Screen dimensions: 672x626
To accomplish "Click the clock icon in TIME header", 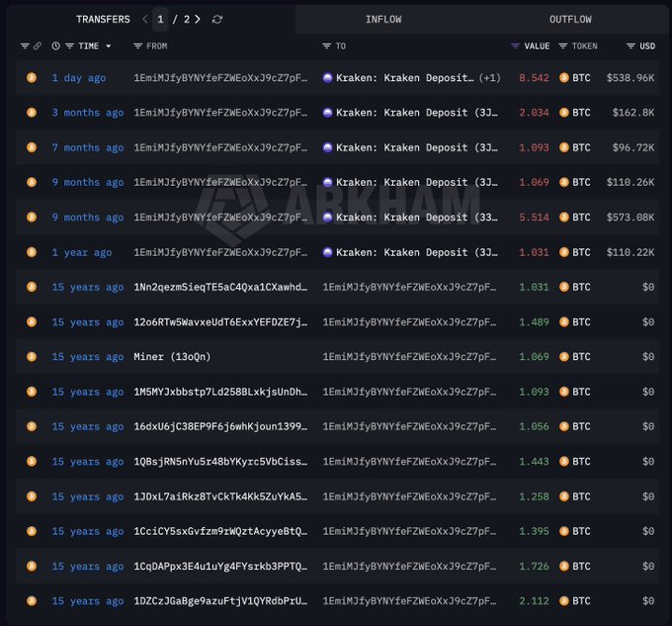I will click(x=55, y=45).
